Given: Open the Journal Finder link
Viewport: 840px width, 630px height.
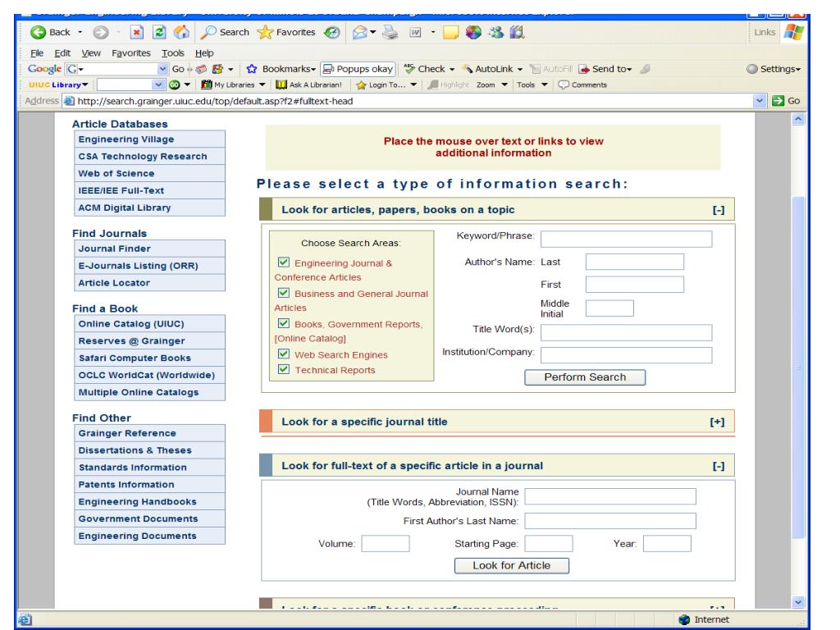Looking at the screenshot, I should click(x=149, y=249).
